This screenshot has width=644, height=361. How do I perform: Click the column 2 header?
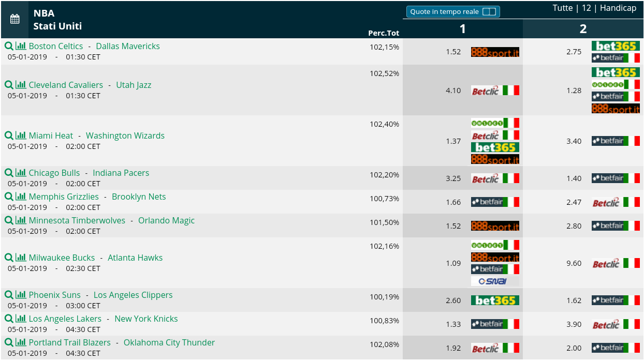click(x=583, y=29)
